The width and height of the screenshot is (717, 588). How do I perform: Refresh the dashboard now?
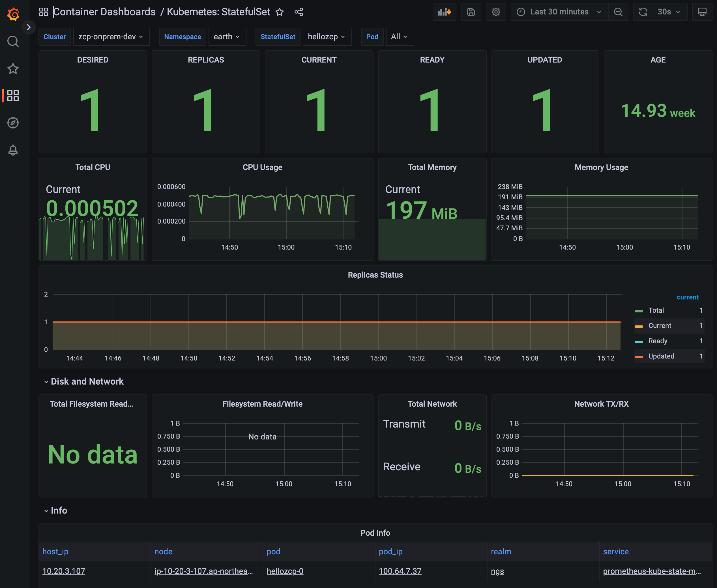643,12
